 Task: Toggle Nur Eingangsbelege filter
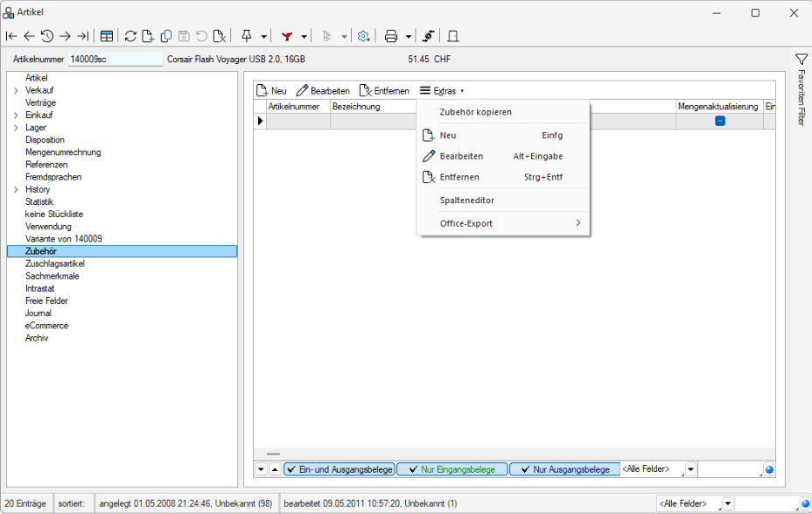pos(451,469)
